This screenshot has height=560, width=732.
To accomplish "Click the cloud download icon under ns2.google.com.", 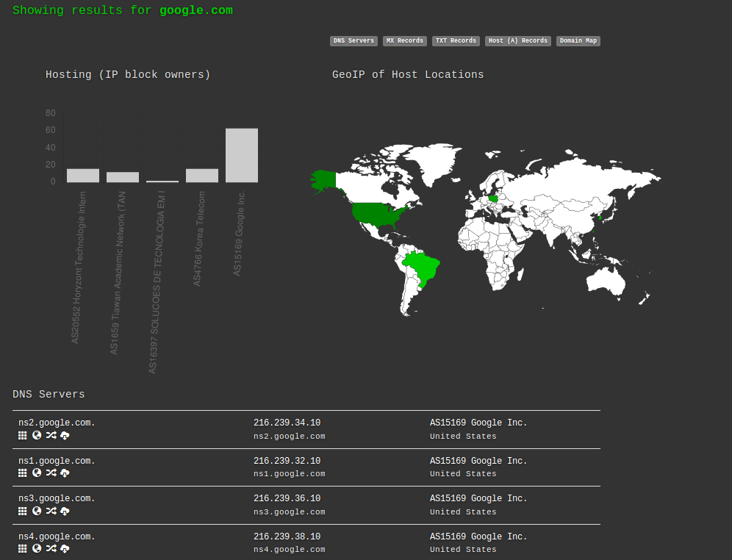I will coord(65,435).
